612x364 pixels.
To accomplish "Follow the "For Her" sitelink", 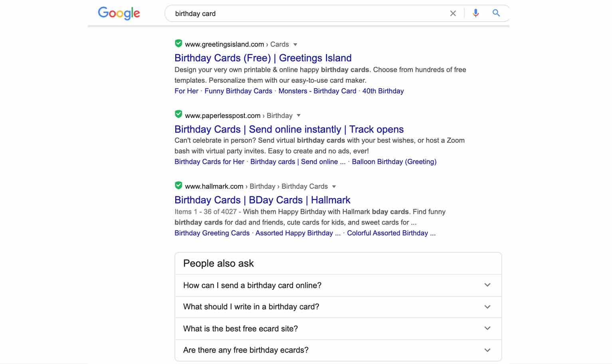I will [186, 91].
